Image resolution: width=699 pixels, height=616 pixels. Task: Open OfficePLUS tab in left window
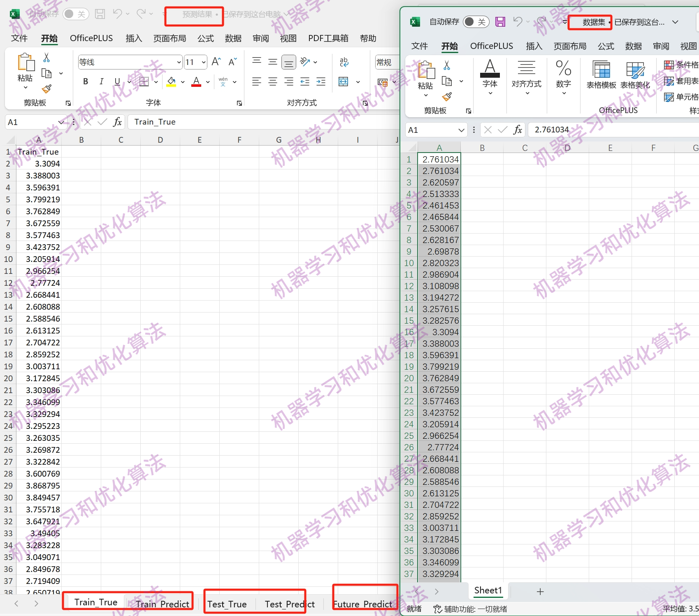tap(91, 38)
